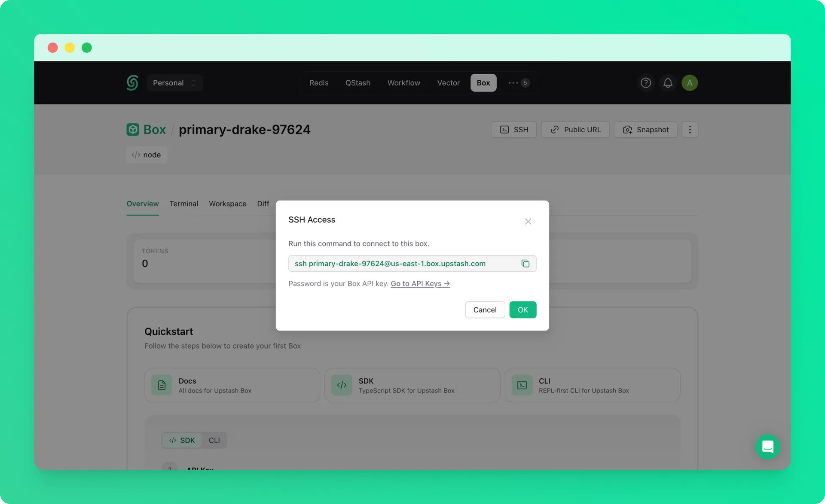
Task: Select the SSH command text field
Action: click(412, 264)
